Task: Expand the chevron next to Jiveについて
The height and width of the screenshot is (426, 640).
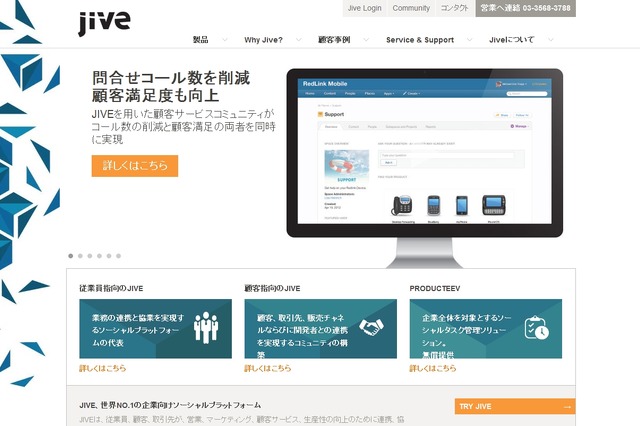Action: click(x=551, y=40)
